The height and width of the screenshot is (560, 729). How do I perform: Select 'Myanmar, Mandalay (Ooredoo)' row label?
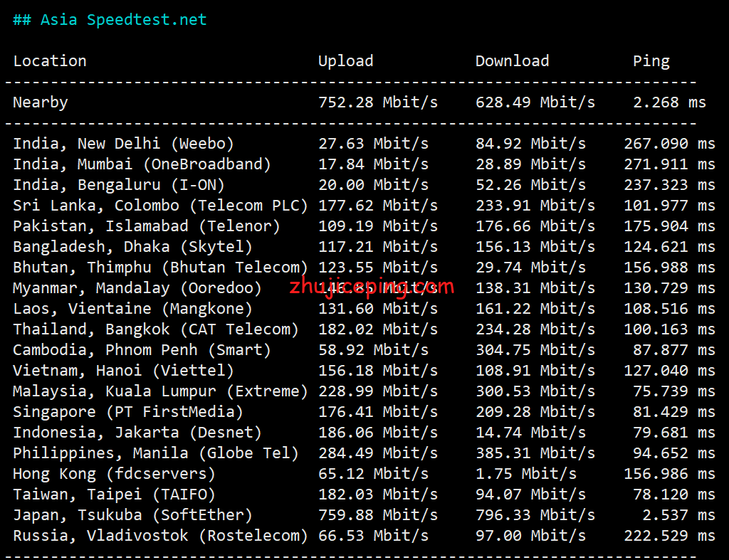137,288
